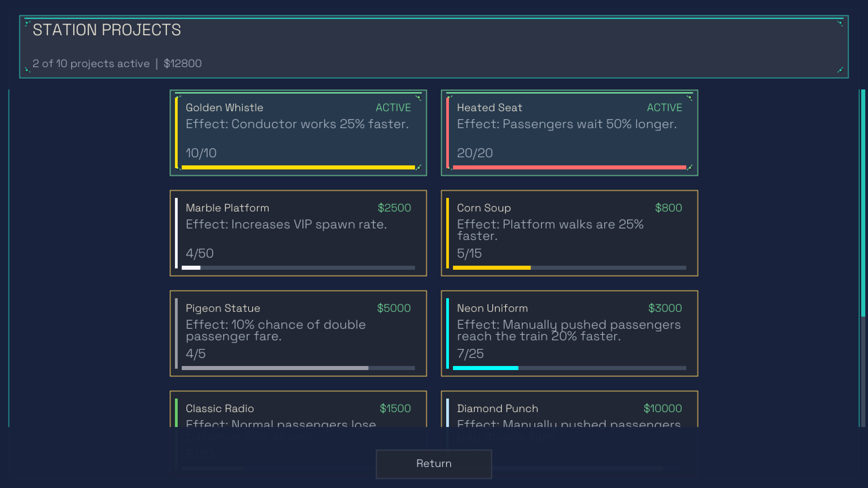Click the $1500 price on Classic Radio
The width and height of the screenshot is (868, 488).
click(x=395, y=408)
